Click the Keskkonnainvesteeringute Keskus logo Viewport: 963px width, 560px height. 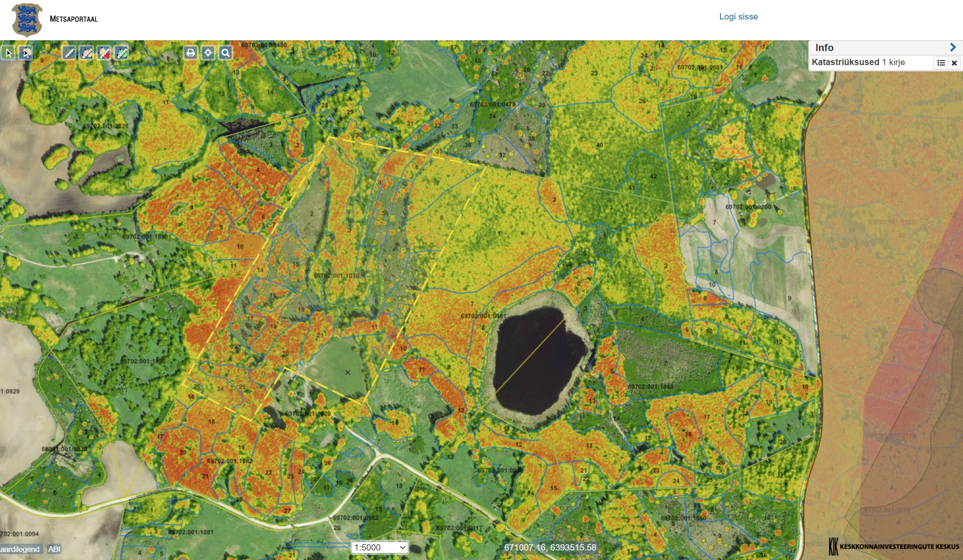[894, 546]
